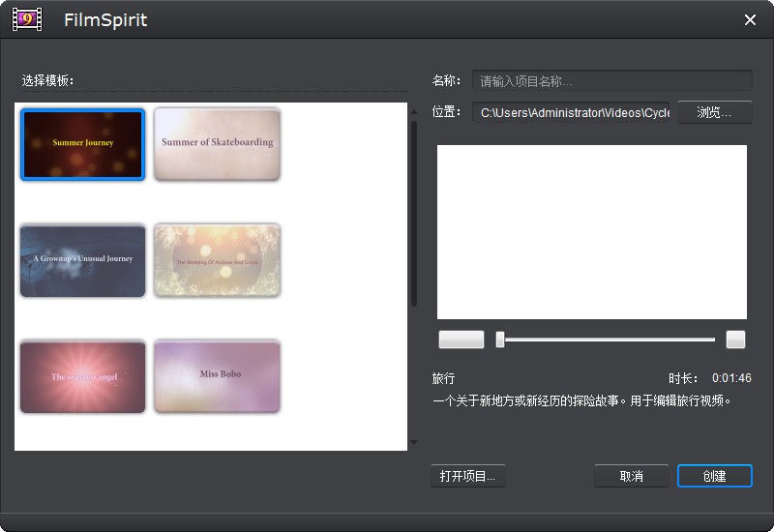
Task: Click the 旅行 template category label
Action: (443, 378)
